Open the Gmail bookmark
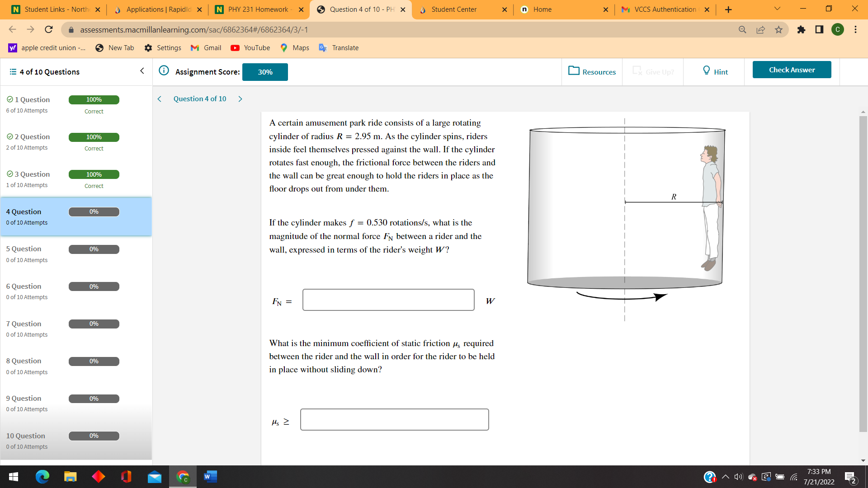 [206, 47]
